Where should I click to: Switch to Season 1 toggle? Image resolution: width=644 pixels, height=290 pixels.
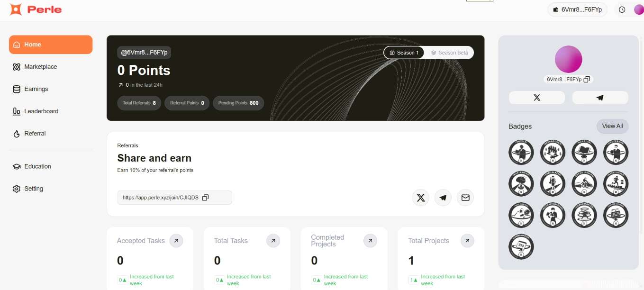(404, 53)
